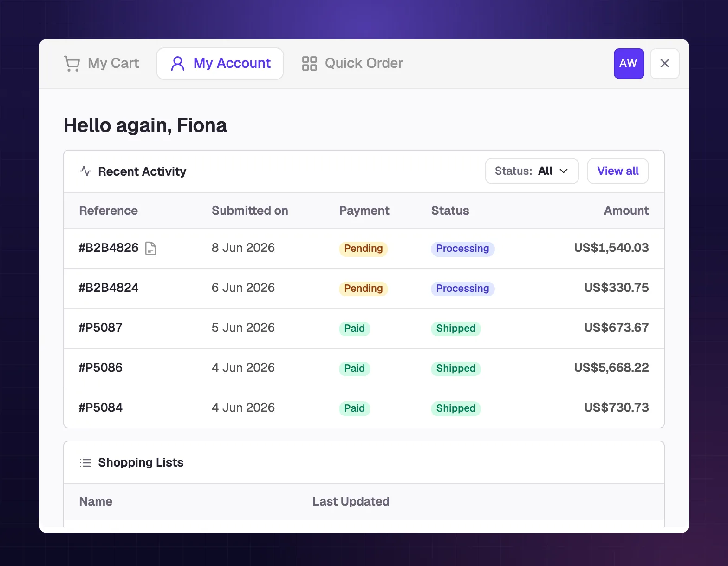This screenshot has width=728, height=566.
Task: Click the Payment column header
Action: coord(364,211)
